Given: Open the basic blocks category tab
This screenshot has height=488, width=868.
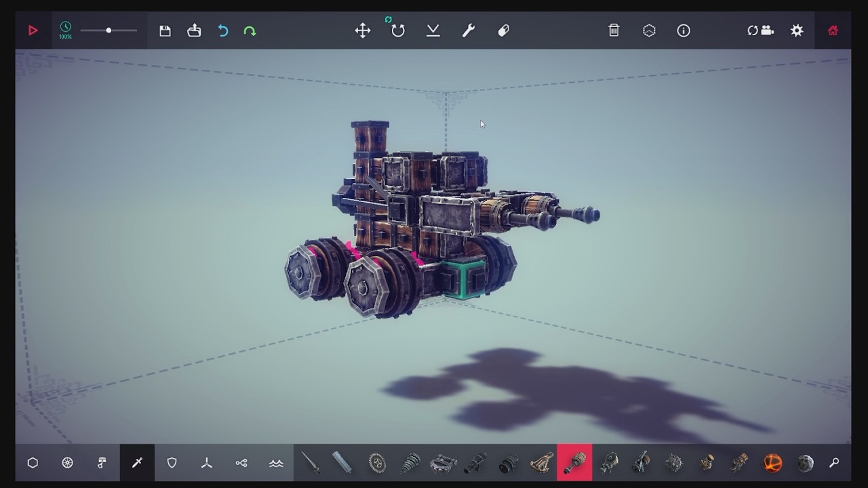Looking at the screenshot, I should click(33, 463).
